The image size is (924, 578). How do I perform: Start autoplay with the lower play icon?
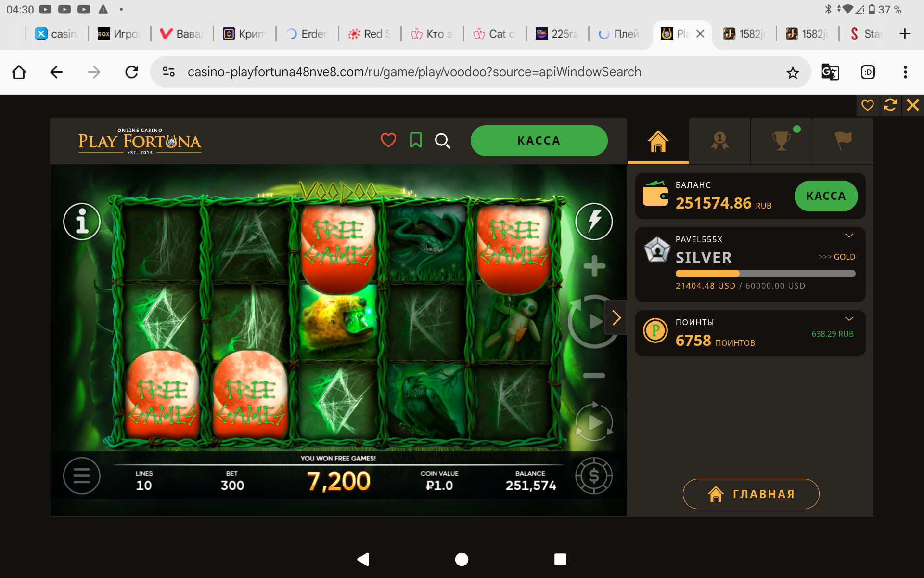coord(594,422)
